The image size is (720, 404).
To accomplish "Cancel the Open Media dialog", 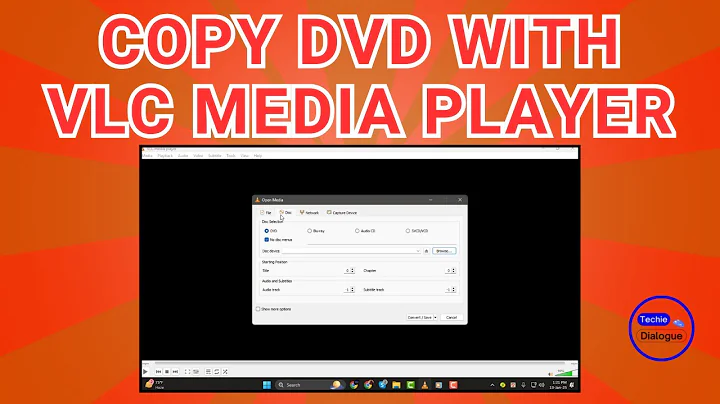I will (x=451, y=317).
